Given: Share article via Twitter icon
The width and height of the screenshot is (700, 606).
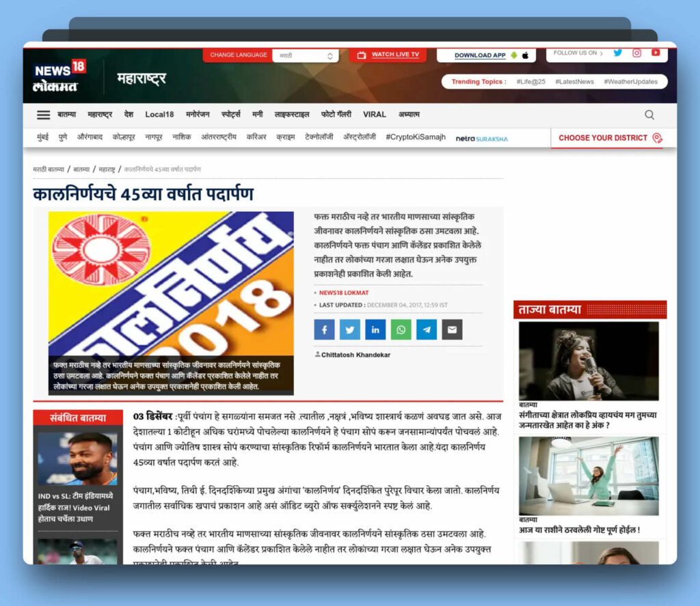Looking at the screenshot, I should click(349, 330).
